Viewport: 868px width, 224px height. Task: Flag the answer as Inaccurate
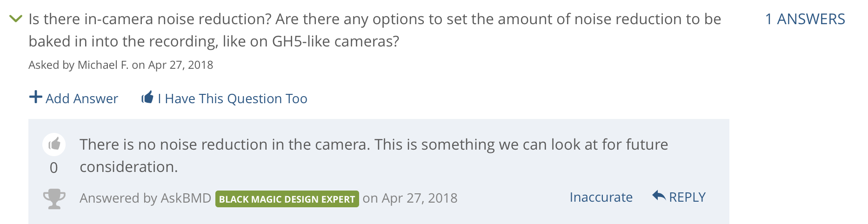601,197
